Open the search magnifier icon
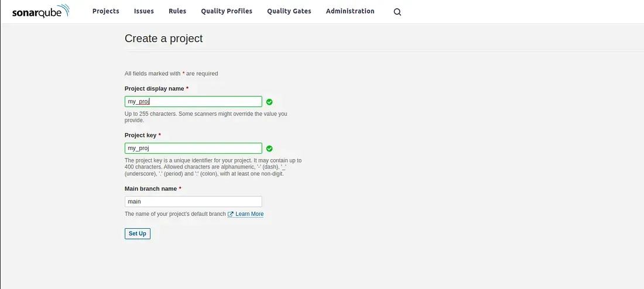The height and width of the screenshot is (289, 644). pyautogui.click(x=398, y=12)
